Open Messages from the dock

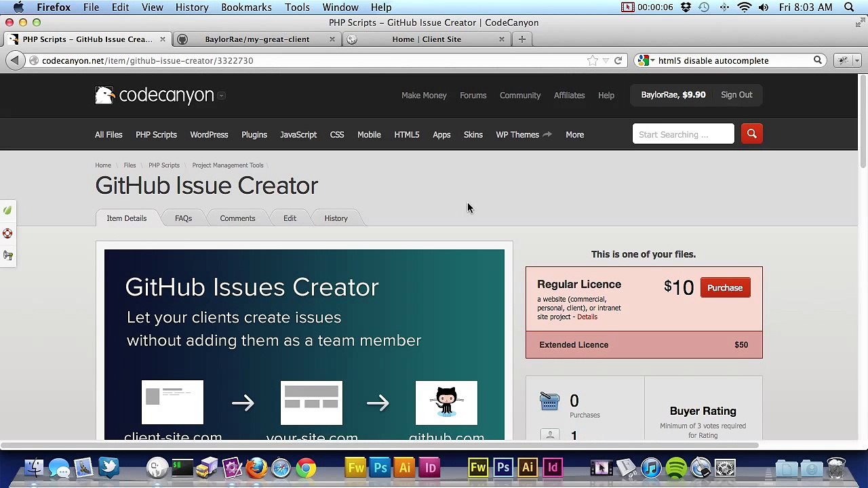click(x=59, y=468)
